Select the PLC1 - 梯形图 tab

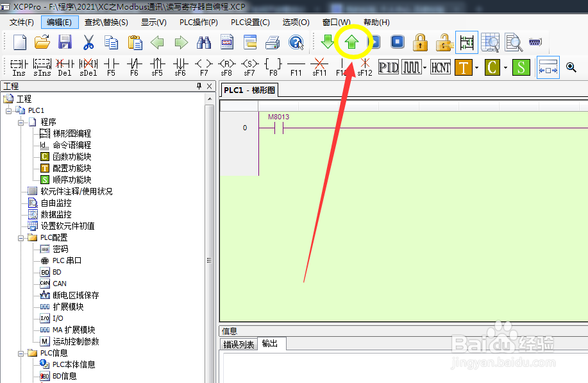pyautogui.click(x=249, y=90)
